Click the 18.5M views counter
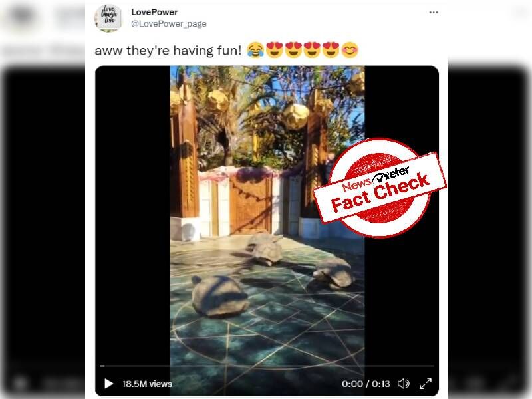532x399 pixels. point(147,384)
